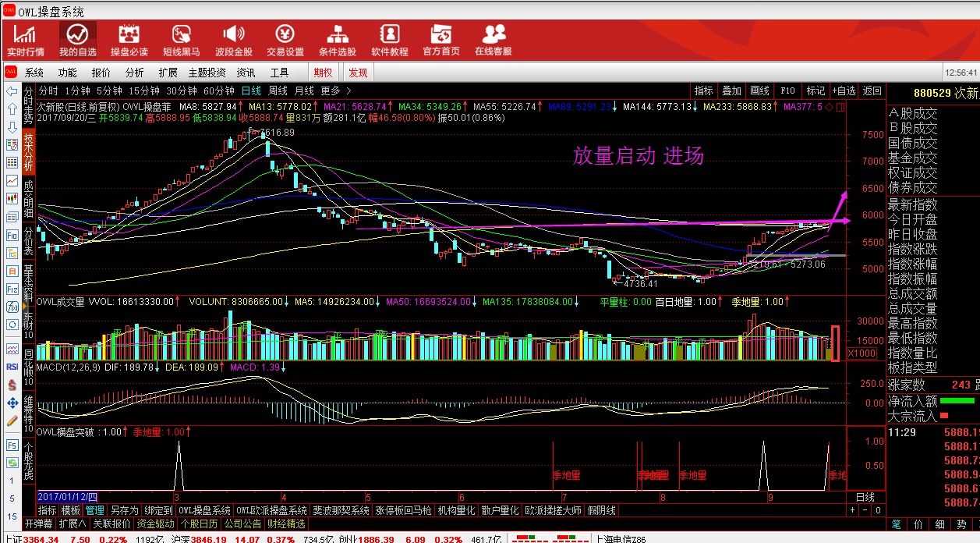
Task: Click the 叠加 overlay button
Action: click(x=731, y=90)
